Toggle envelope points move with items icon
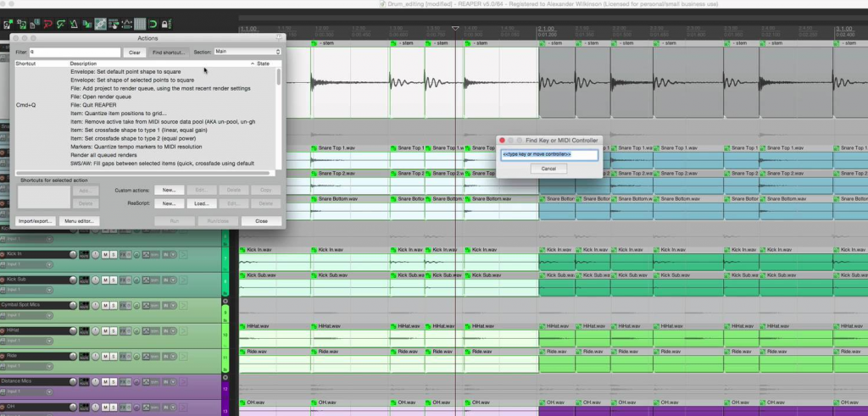Viewport: 868px width, 416px height. 127,24
